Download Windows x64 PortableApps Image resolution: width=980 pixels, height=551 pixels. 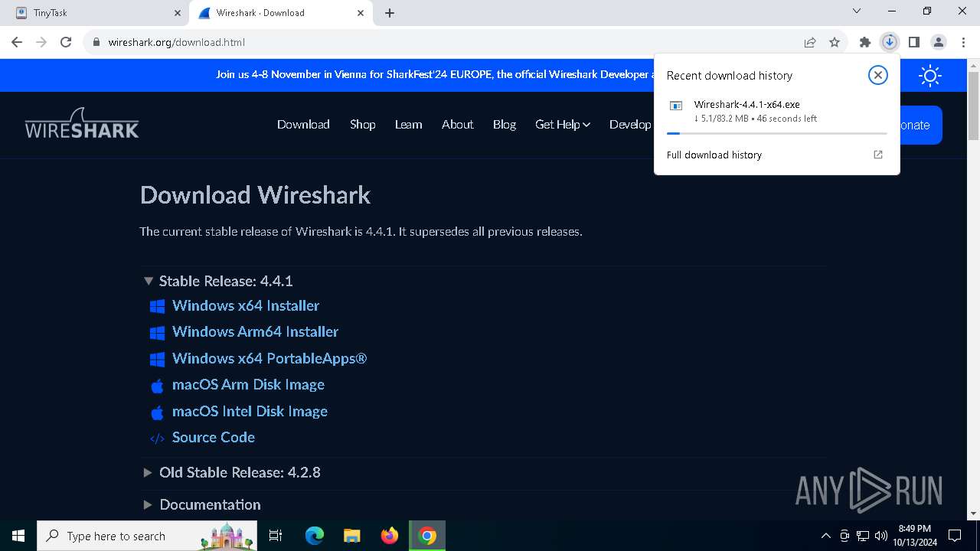click(x=269, y=358)
